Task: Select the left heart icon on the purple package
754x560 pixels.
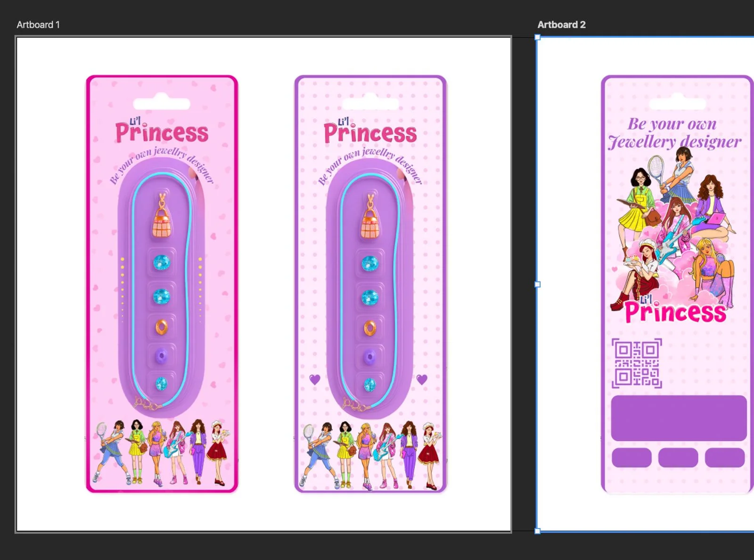Action: 315,379
